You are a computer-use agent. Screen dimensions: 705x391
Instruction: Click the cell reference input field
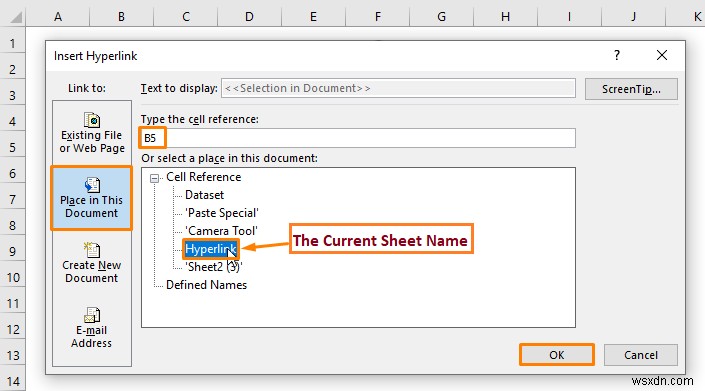point(358,138)
